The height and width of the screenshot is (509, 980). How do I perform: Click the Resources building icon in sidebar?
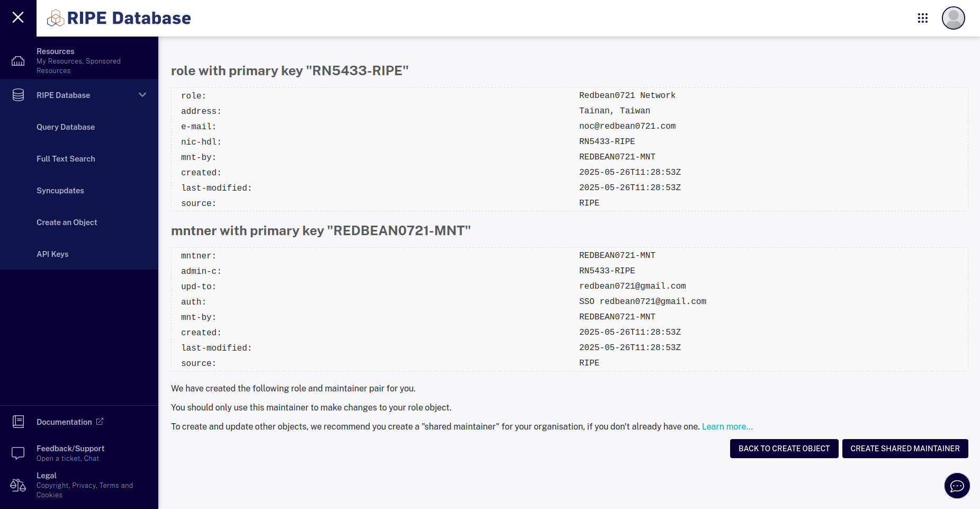(18, 60)
